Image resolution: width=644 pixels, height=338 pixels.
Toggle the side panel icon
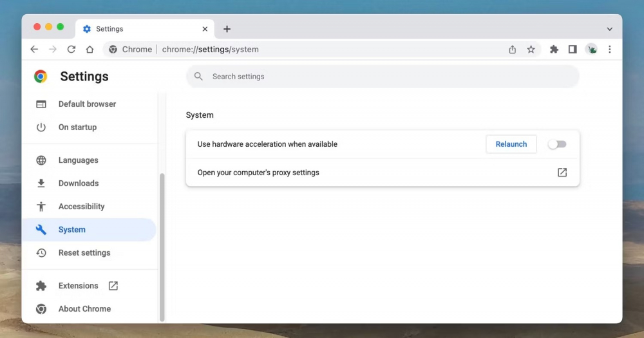click(x=573, y=50)
